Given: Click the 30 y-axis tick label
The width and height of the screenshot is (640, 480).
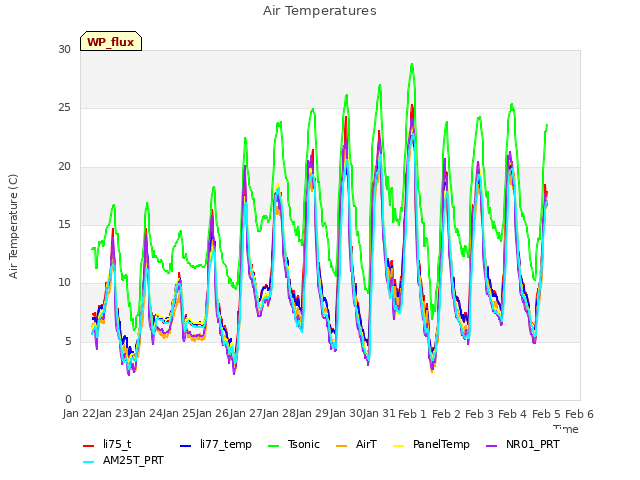Looking at the screenshot, I should click(64, 49).
